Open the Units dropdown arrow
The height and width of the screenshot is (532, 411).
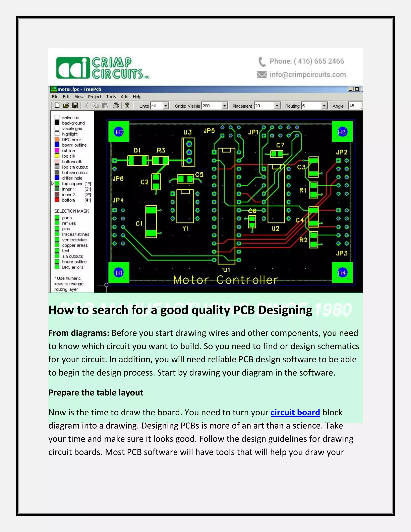166,106
